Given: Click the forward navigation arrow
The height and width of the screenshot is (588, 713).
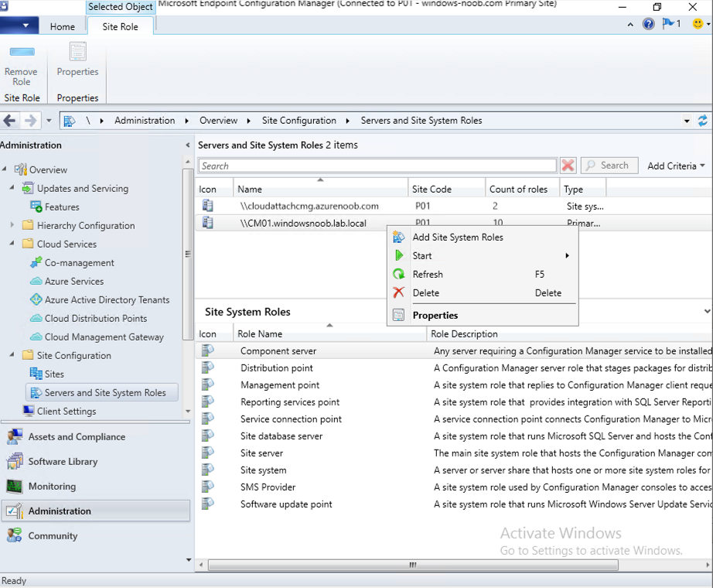Looking at the screenshot, I should [x=30, y=121].
